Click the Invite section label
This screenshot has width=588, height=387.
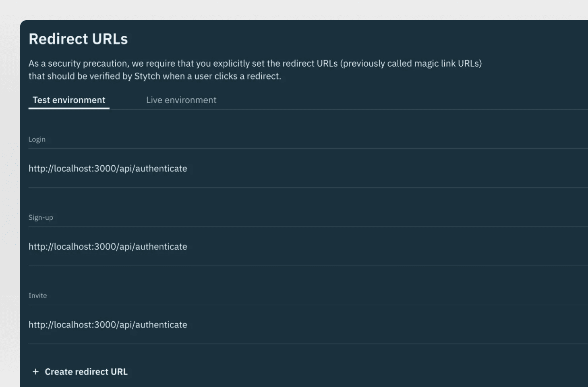pos(37,295)
